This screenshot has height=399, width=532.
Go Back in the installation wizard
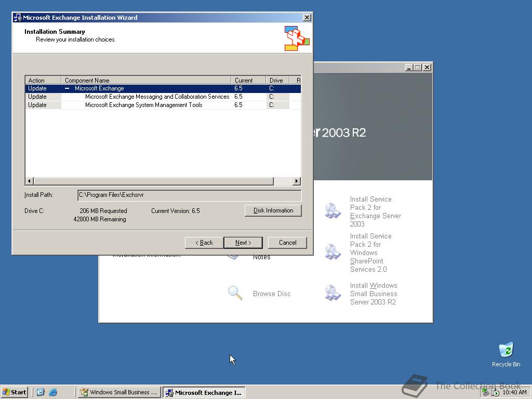click(x=204, y=243)
